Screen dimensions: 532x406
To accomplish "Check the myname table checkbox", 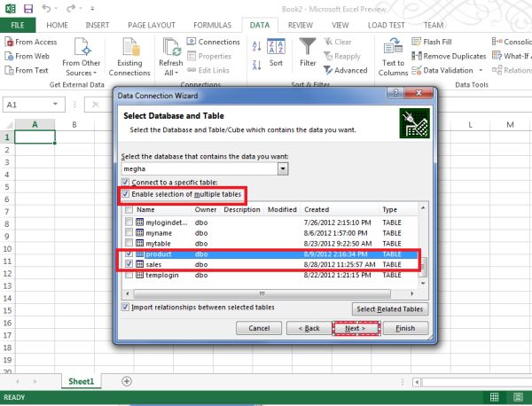I will [x=129, y=232].
